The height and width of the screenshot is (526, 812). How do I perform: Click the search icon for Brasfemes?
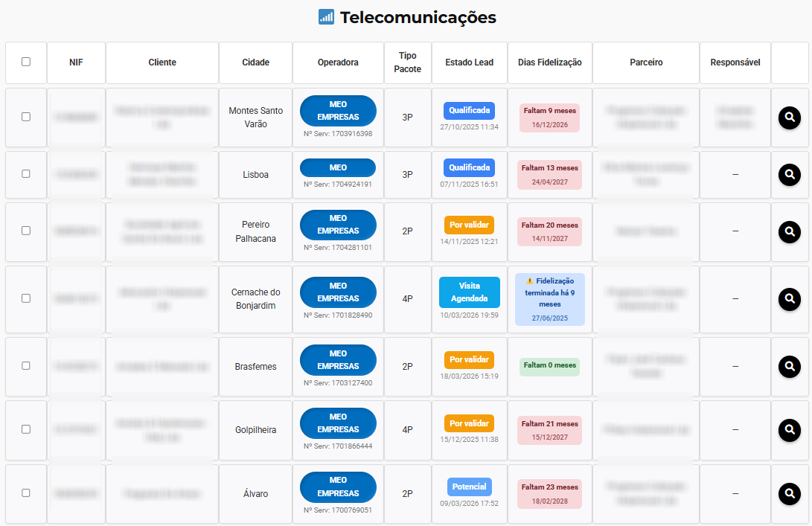pos(790,366)
